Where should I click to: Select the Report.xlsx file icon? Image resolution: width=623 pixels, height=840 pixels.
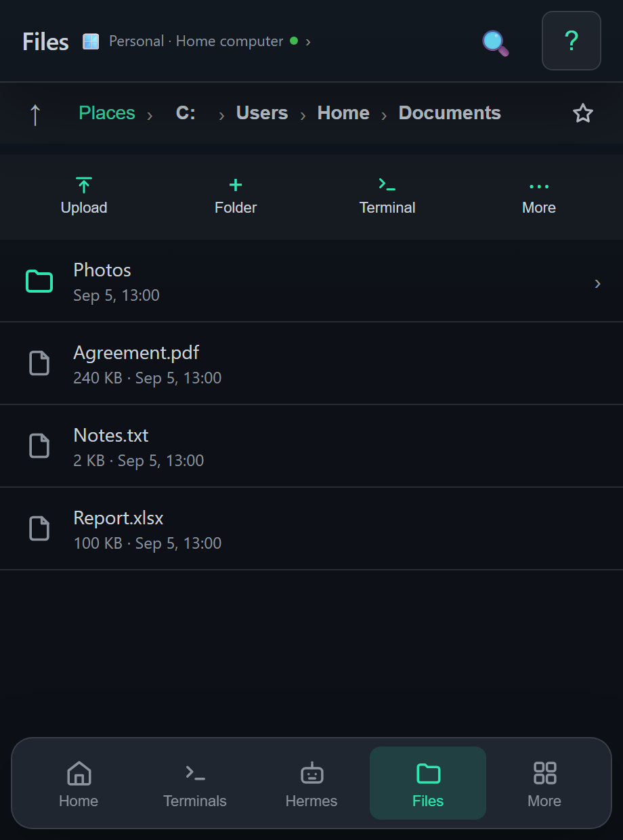pyautogui.click(x=39, y=529)
